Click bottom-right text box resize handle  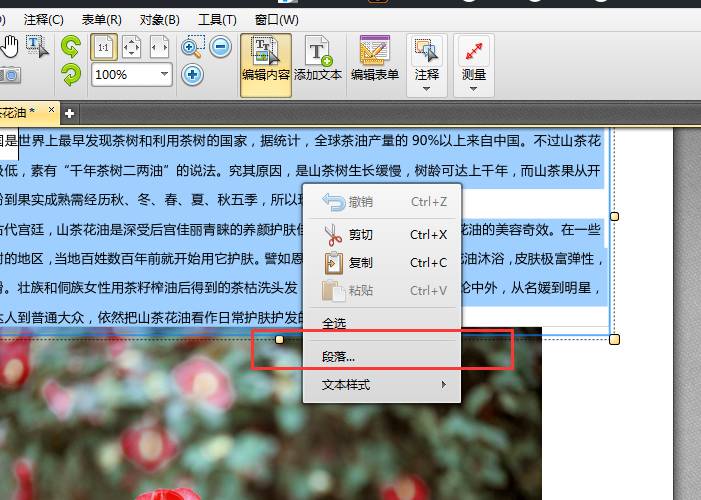point(615,339)
